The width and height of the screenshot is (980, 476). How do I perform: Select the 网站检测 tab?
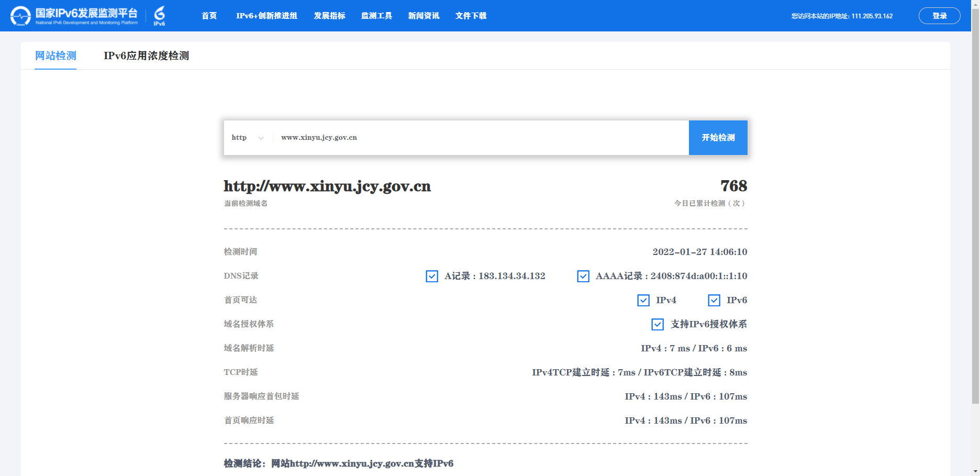55,56
